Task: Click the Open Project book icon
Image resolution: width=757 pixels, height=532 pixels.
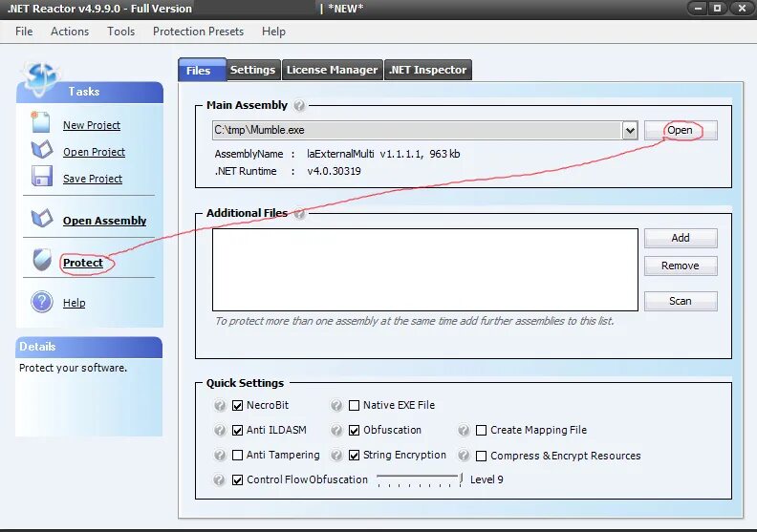Action: (41, 150)
